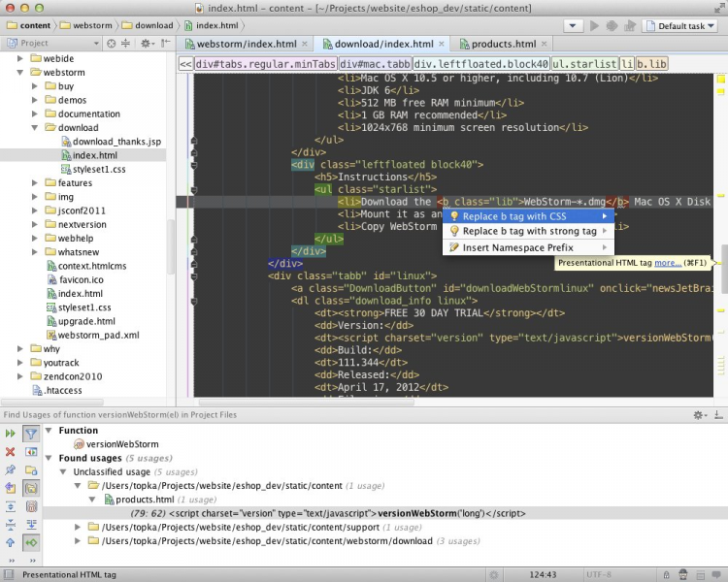This screenshot has height=582, width=728.
Task: Click the red X close icon in Find panel
Action: tap(11, 452)
